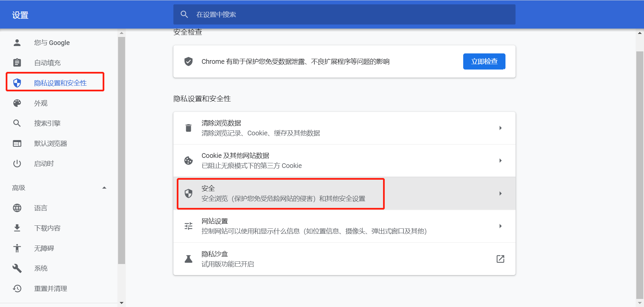Open the 网站设置 row's right arrow

pyautogui.click(x=500, y=226)
